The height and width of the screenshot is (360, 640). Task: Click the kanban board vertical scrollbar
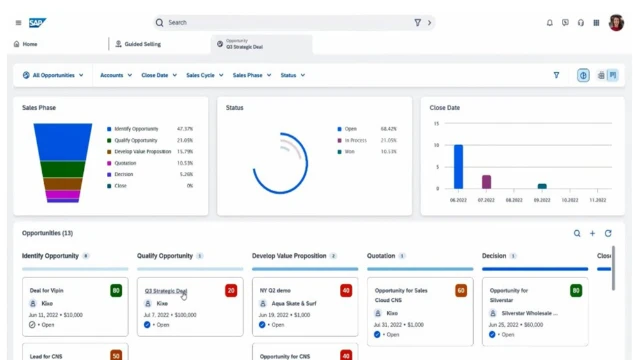click(613, 268)
